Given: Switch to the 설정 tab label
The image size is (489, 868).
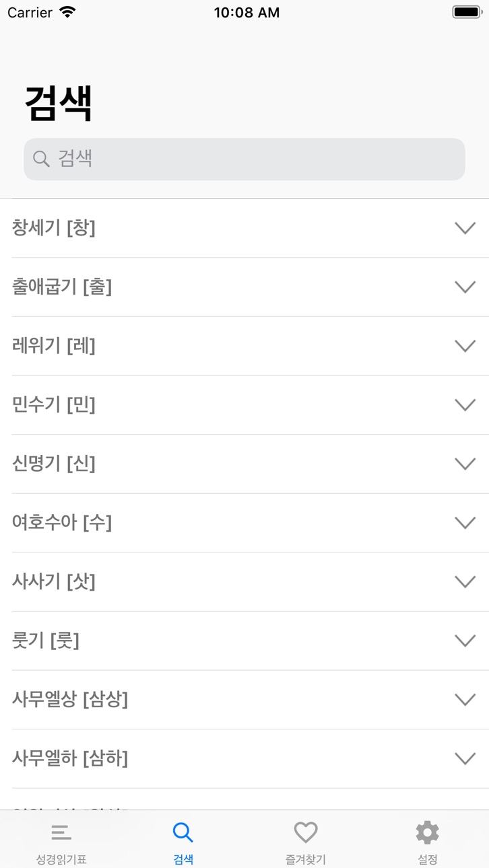Looking at the screenshot, I should 427,859.
